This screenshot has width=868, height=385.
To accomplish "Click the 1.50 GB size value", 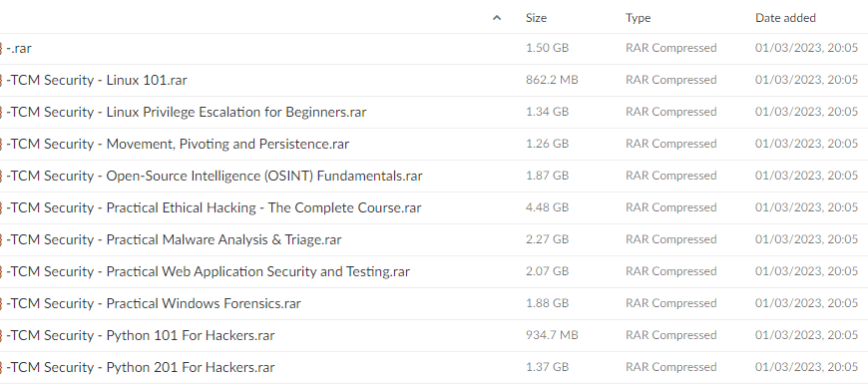I will [x=547, y=48].
